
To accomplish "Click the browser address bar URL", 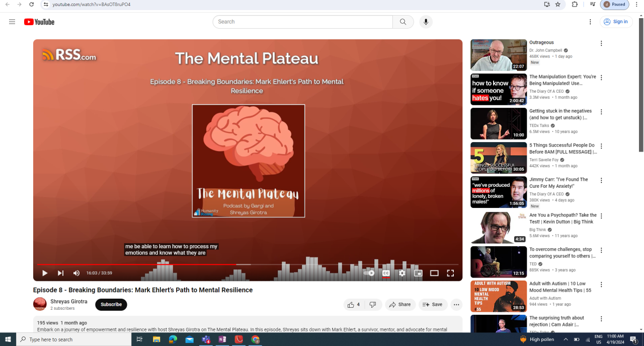I will coord(92,5).
